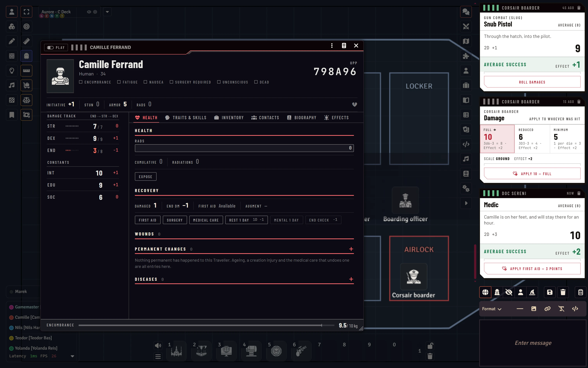Image resolution: width=588 pixels, height=368 pixels.
Task: Check the Encumbrance status box
Action: (x=81, y=82)
